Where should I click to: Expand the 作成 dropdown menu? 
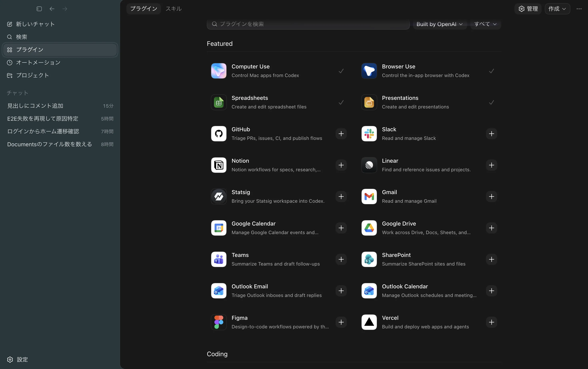557,9
